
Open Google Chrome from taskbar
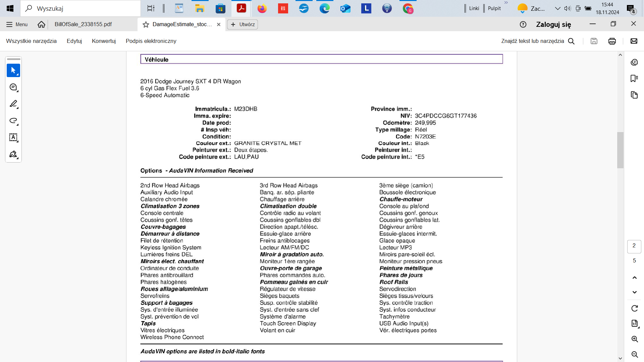[408, 8]
